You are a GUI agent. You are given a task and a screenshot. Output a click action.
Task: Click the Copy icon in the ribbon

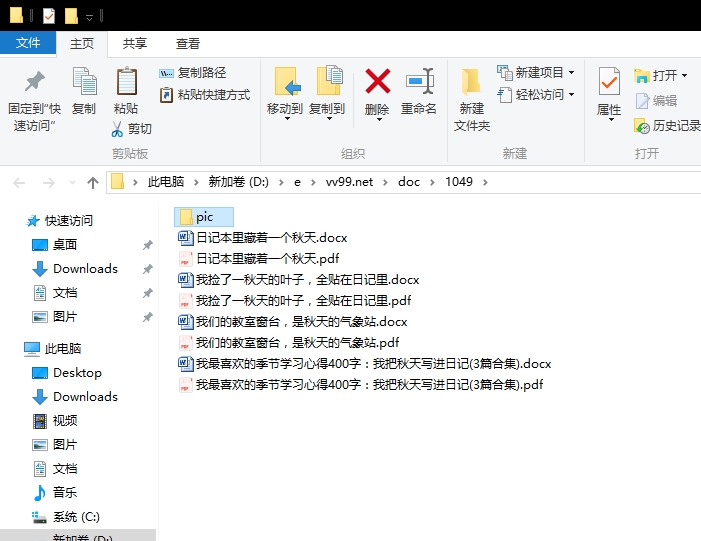pos(84,81)
